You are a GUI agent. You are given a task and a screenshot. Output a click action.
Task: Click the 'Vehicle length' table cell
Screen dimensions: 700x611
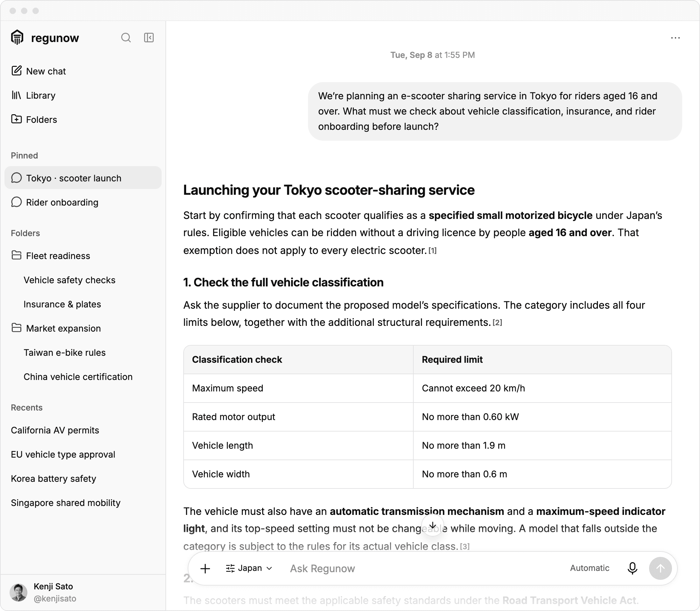click(x=298, y=446)
